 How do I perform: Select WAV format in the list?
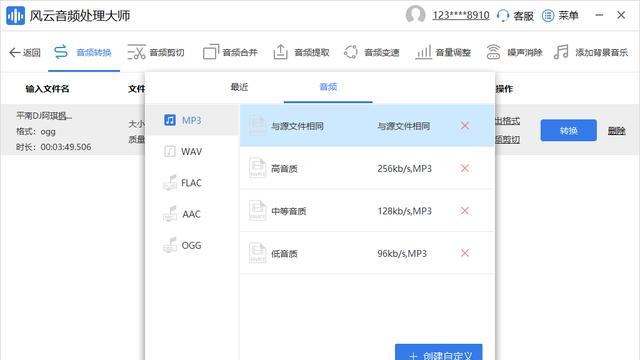pyautogui.click(x=192, y=151)
